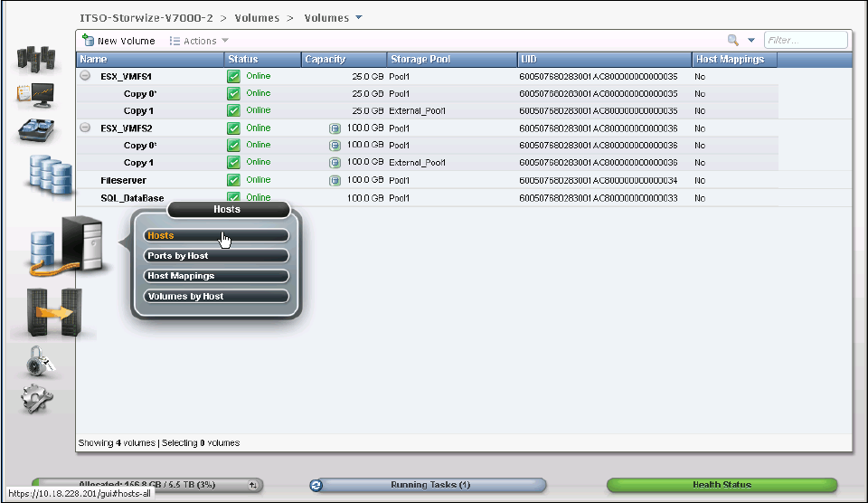Click the Health Status bar
The image size is (868, 503).
(x=722, y=485)
